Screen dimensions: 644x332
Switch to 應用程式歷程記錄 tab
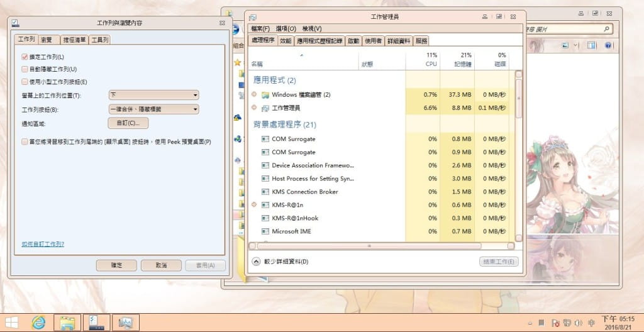319,41
